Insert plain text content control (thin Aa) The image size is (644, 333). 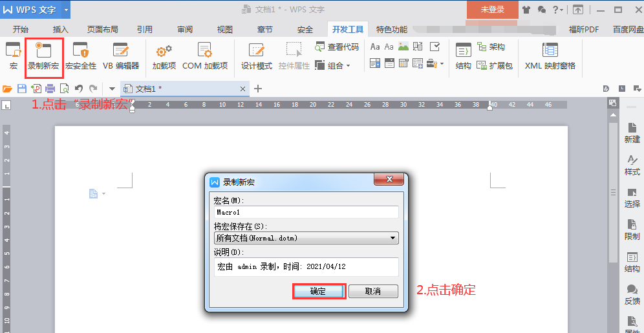tap(389, 47)
